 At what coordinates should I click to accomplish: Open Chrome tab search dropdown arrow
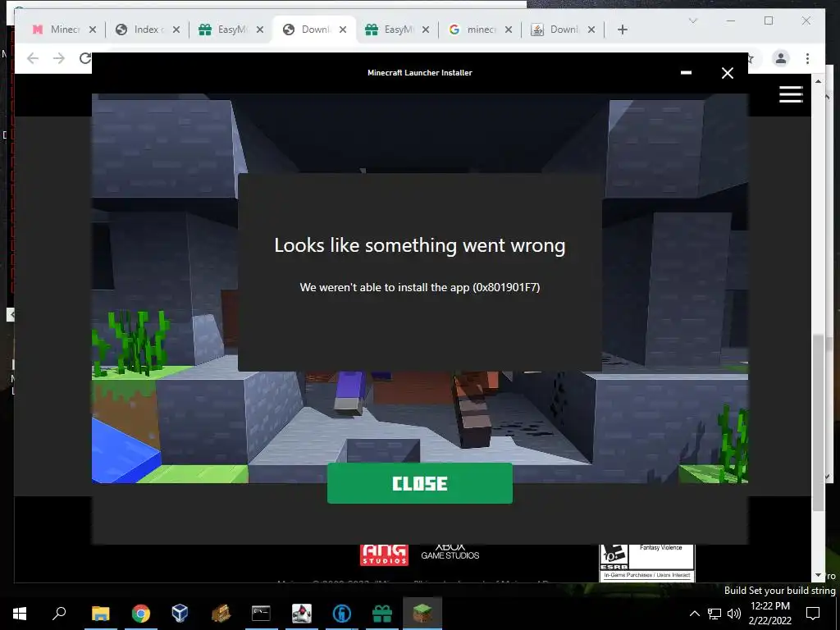tap(692, 21)
